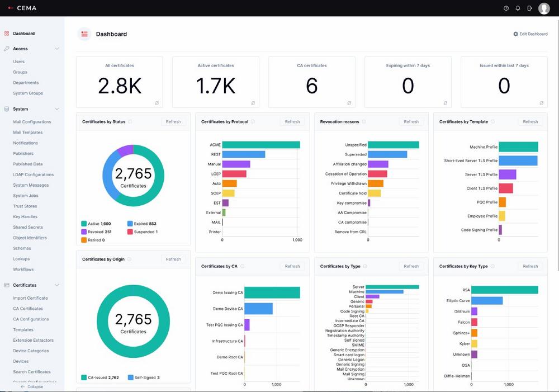Click info icon next to Certificates by Origin
Image resolution: width=559 pixels, height=392 pixels.
point(129,259)
